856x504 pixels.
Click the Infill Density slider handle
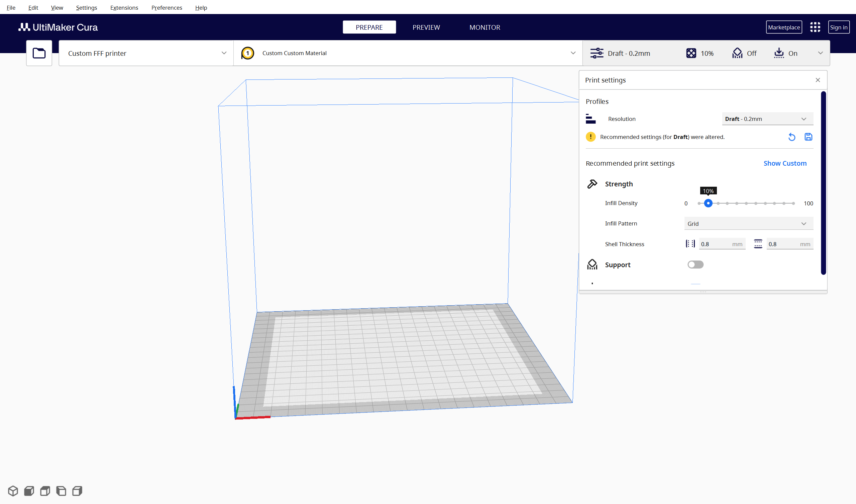point(708,203)
